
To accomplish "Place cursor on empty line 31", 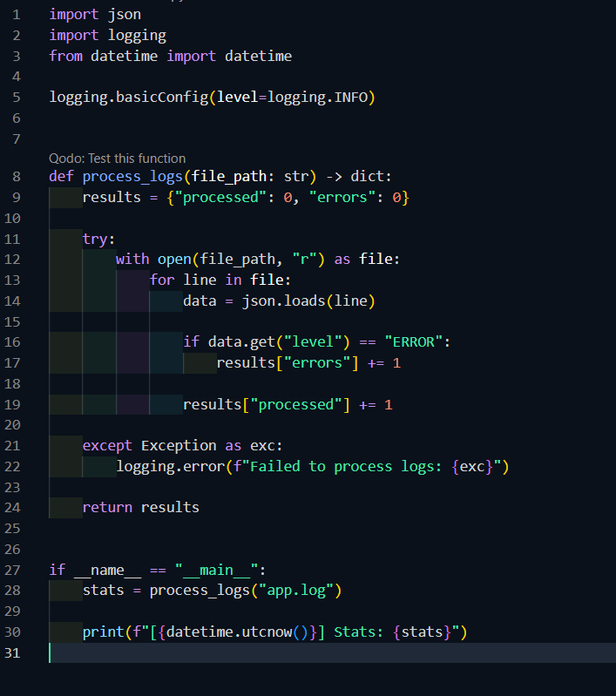I will pos(332,653).
